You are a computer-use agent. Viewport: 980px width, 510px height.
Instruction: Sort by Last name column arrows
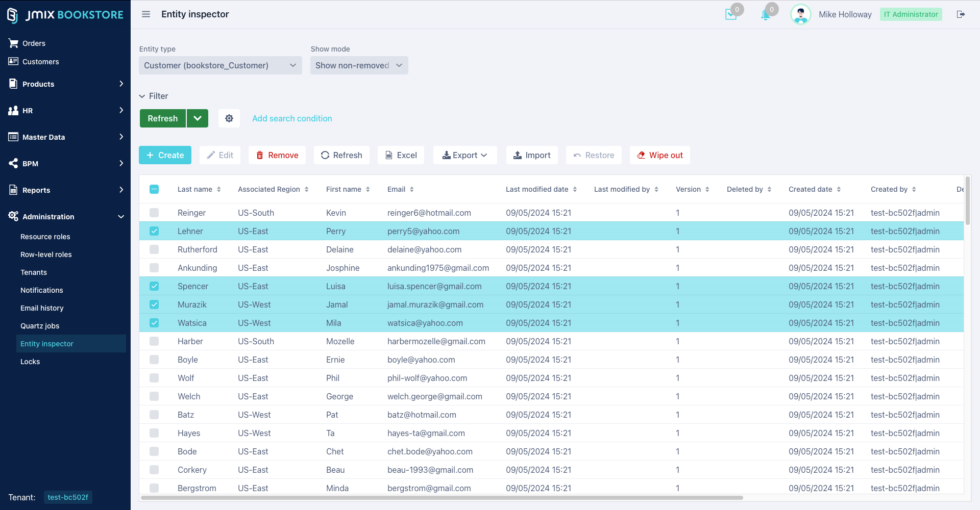(x=219, y=189)
